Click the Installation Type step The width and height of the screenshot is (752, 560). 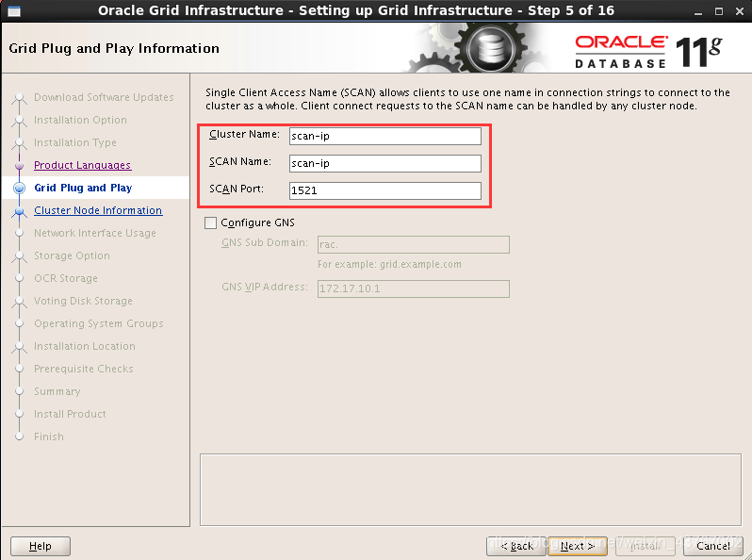[75, 142]
